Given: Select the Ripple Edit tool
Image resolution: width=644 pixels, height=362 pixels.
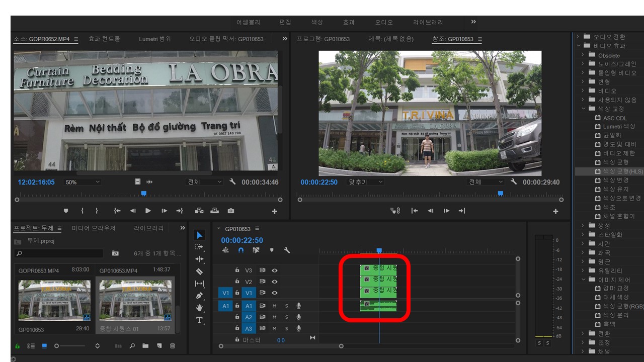Looking at the screenshot, I should click(199, 259).
